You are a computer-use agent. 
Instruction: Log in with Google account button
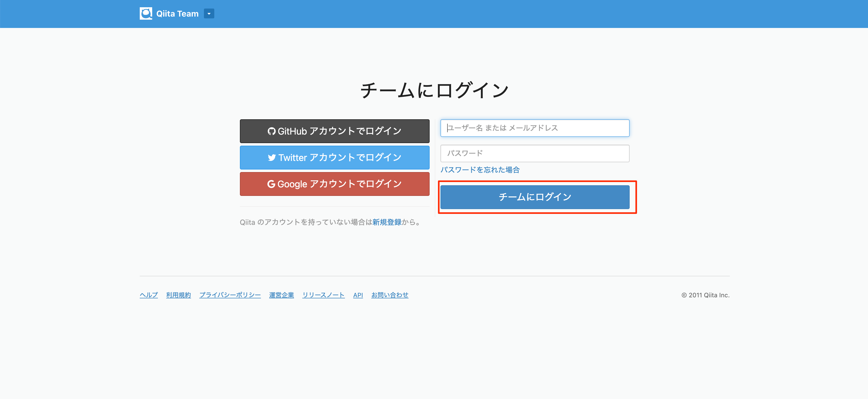tap(334, 184)
